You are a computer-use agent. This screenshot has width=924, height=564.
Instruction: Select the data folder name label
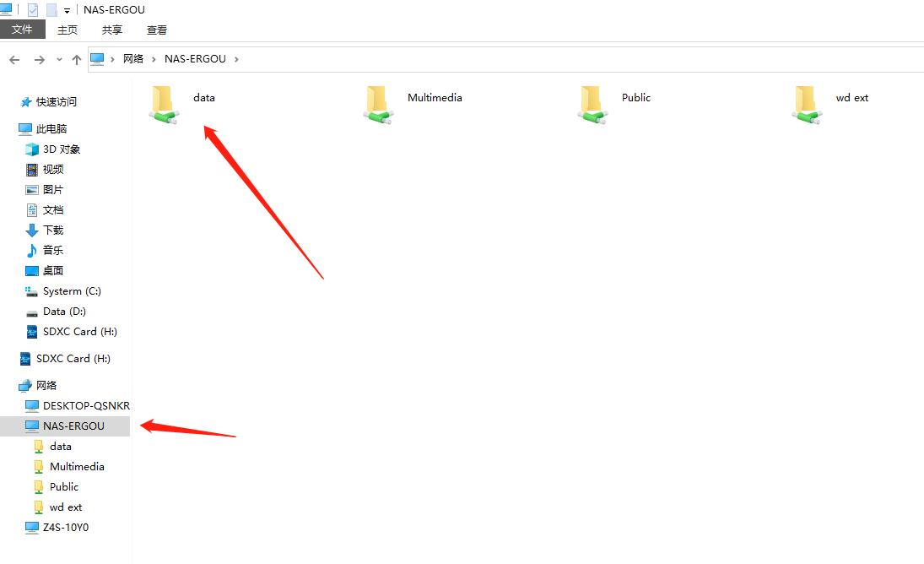coord(204,98)
